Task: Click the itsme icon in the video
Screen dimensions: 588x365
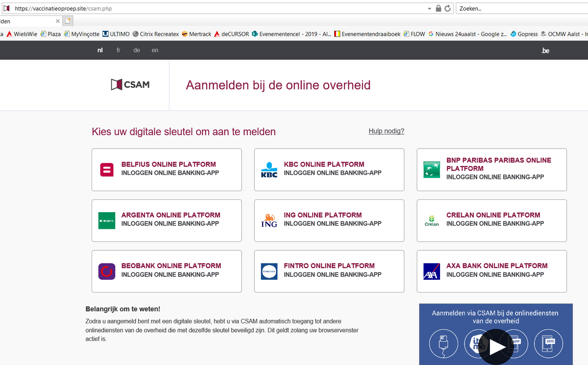Action: click(475, 343)
